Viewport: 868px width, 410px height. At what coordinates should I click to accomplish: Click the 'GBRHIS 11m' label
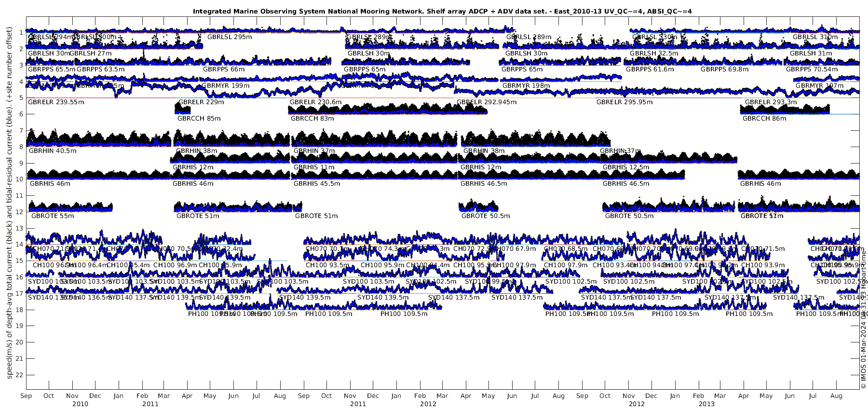pos(313,167)
